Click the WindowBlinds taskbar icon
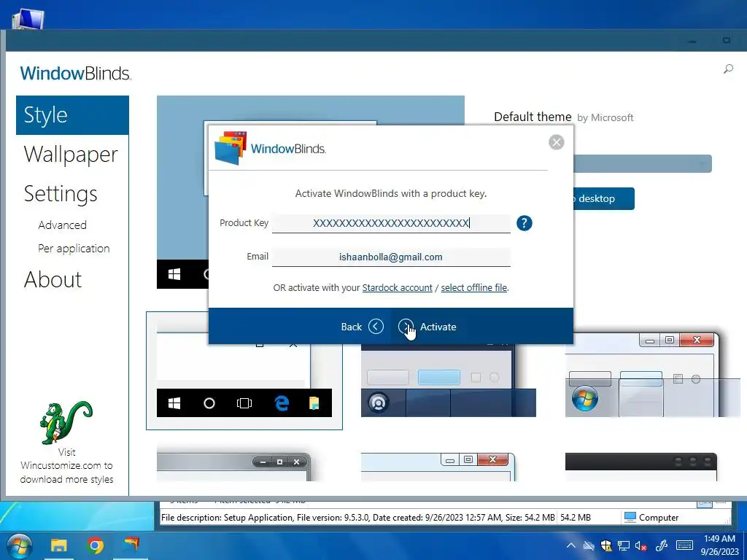747x560 pixels. (131, 545)
